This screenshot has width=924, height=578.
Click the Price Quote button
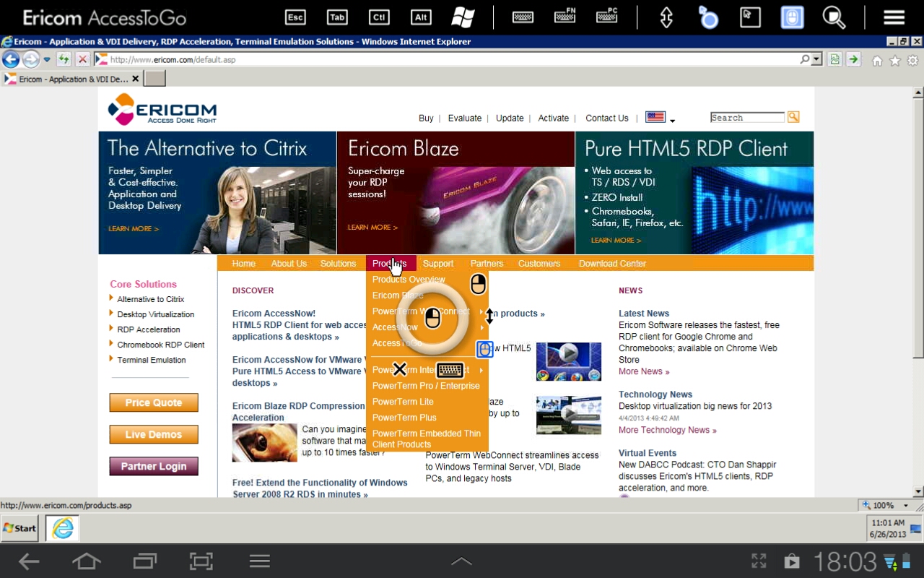pyautogui.click(x=154, y=402)
